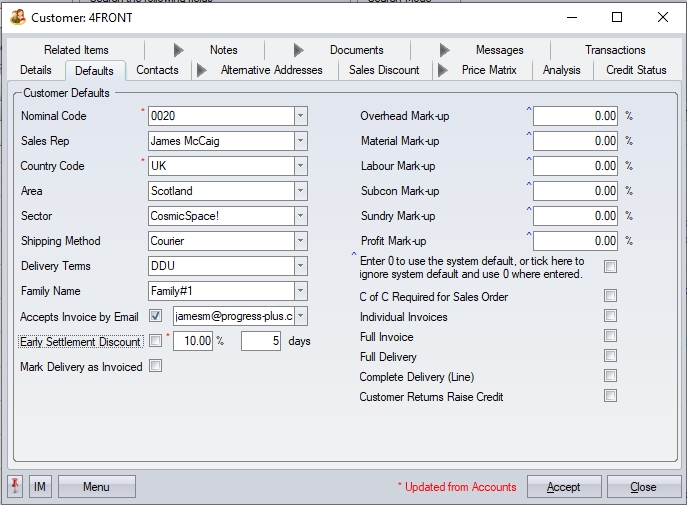687x505 pixels.
Task: Enable the Early Settlement Discount checkbox
Action: [155, 341]
